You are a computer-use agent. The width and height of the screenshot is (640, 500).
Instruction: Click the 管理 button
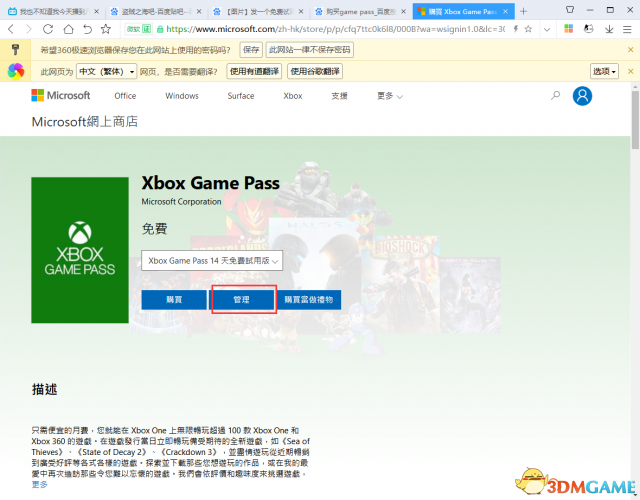(242, 300)
